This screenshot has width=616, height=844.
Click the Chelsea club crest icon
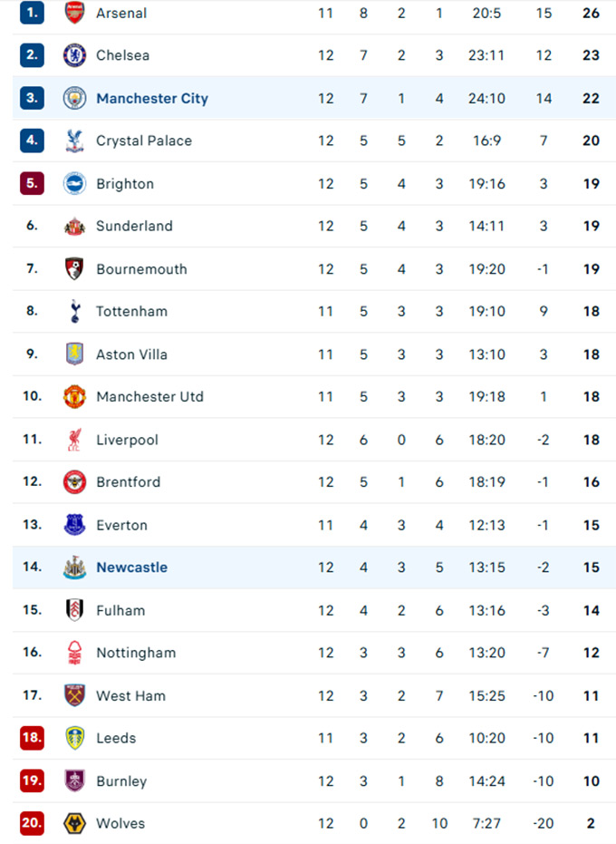74,55
